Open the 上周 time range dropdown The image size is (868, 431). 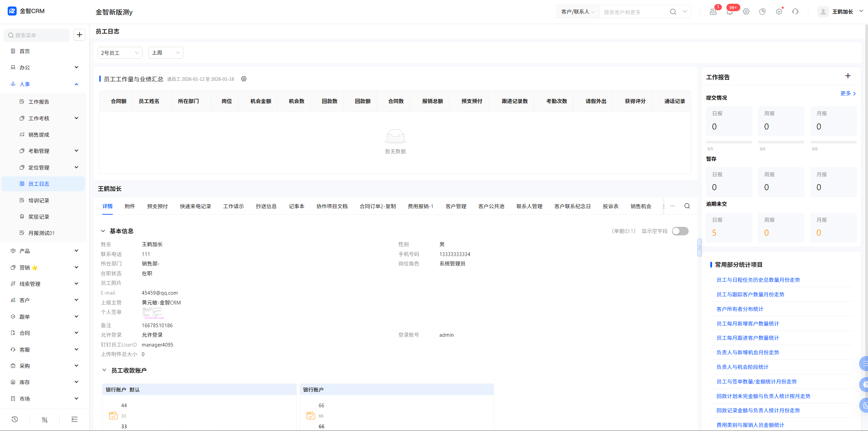[165, 53]
